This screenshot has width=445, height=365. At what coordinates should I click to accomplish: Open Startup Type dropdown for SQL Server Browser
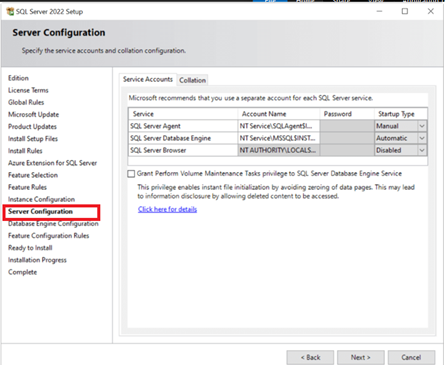click(x=422, y=150)
